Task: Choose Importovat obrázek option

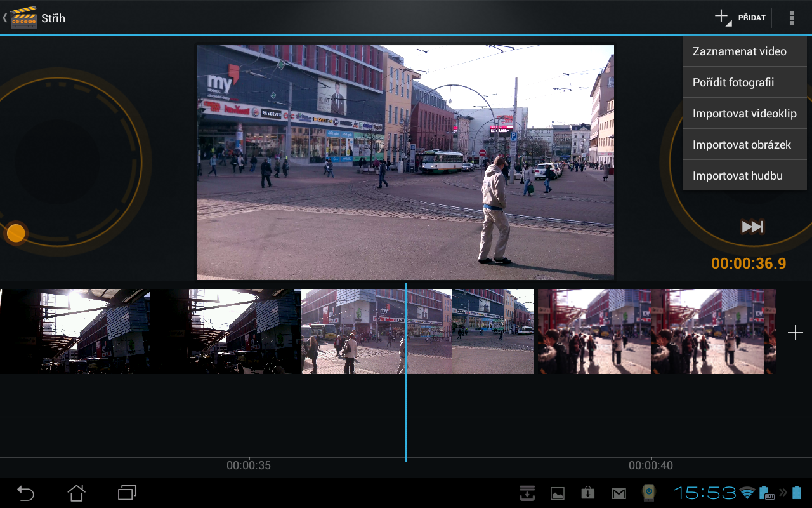Action: click(742, 145)
